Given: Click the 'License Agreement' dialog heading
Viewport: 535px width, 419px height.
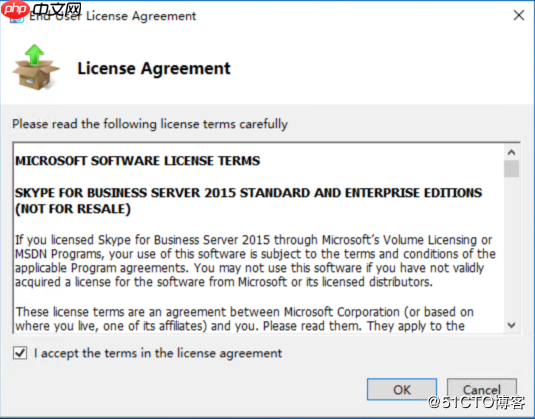Looking at the screenshot, I should click(154, 69).
